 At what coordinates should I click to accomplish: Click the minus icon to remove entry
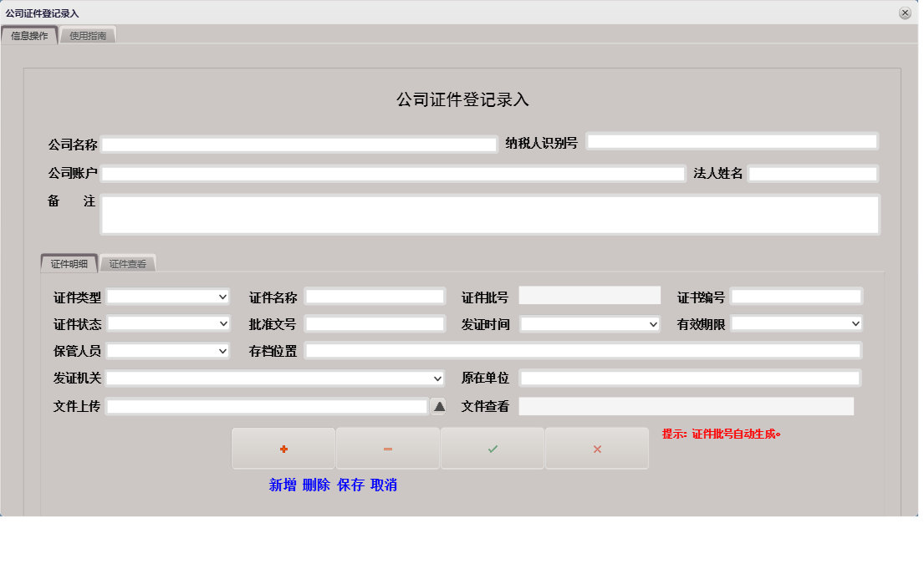click(387, 448)
